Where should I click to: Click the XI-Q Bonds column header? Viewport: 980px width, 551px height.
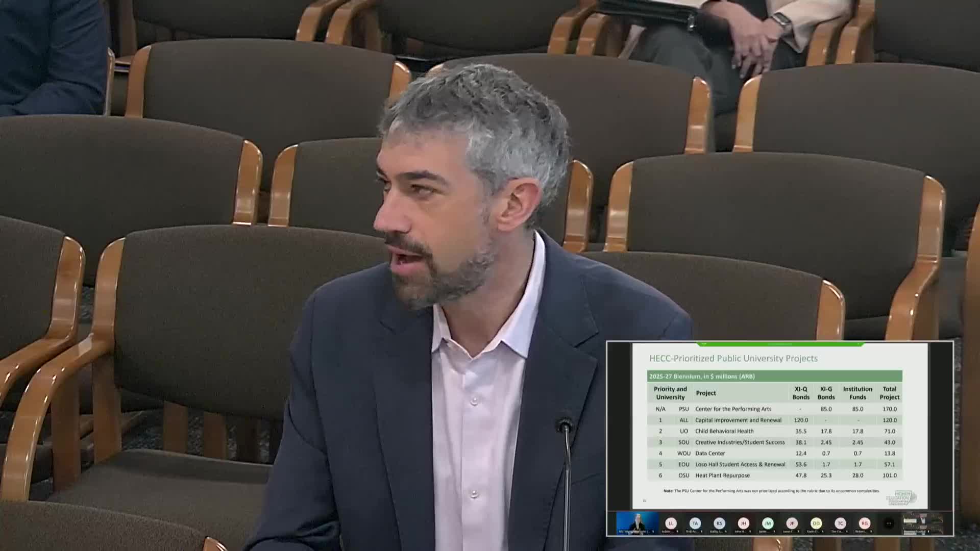click(x=800, y=393)
